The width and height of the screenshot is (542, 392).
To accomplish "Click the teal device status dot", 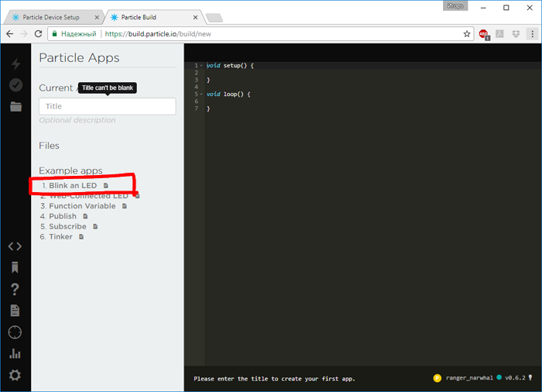I will [499, 377].
